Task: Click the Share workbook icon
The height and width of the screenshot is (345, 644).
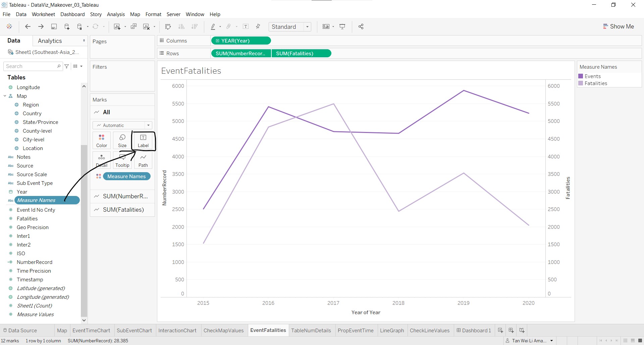Action: click(361, 27)
